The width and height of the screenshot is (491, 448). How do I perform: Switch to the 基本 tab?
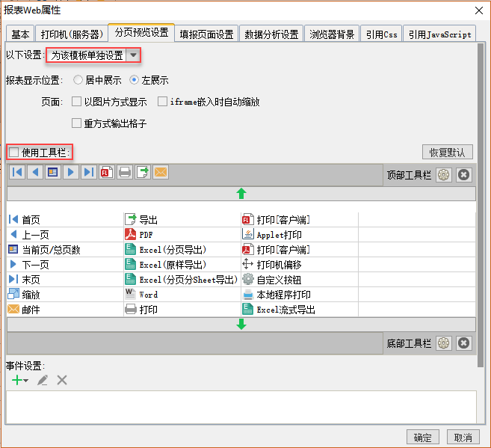pos(20,34)
